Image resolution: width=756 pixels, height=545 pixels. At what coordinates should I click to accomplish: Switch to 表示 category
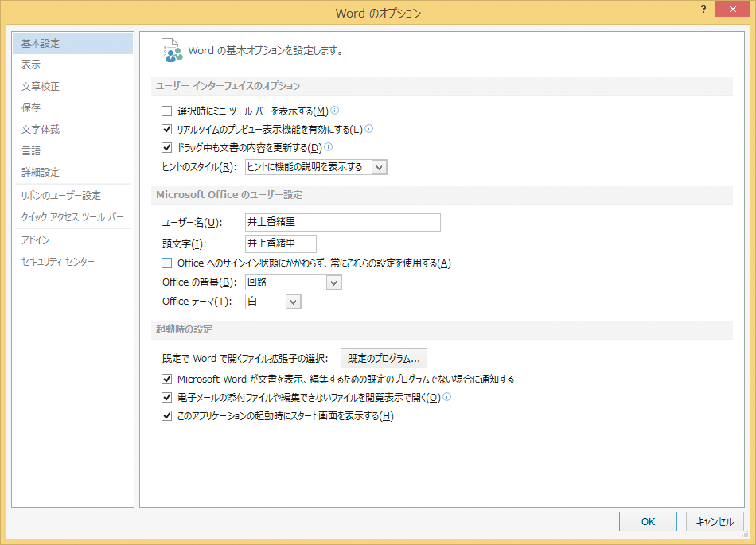[x=72, y=65]
